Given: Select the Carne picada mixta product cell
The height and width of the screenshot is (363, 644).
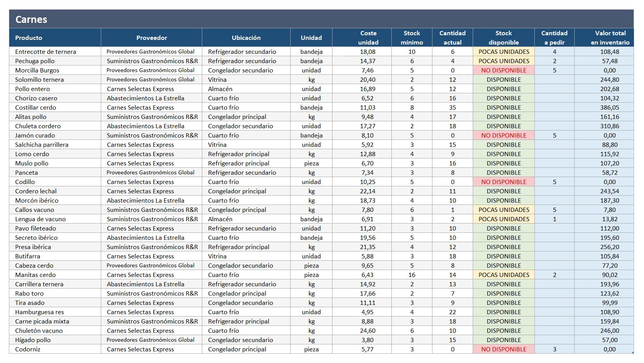Looking at the screenshot, I should [55, 321].
